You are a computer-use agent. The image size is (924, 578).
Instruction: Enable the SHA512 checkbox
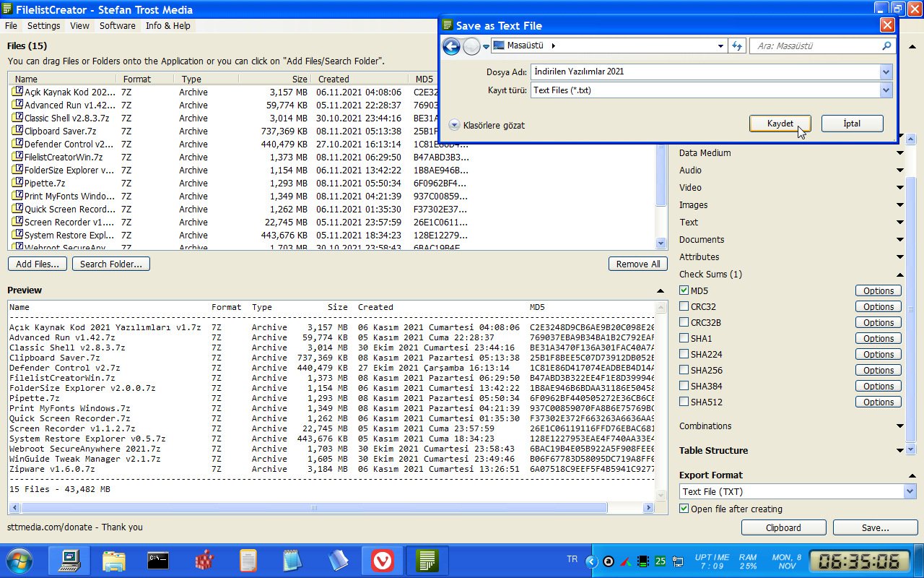(x=684, y=402)
